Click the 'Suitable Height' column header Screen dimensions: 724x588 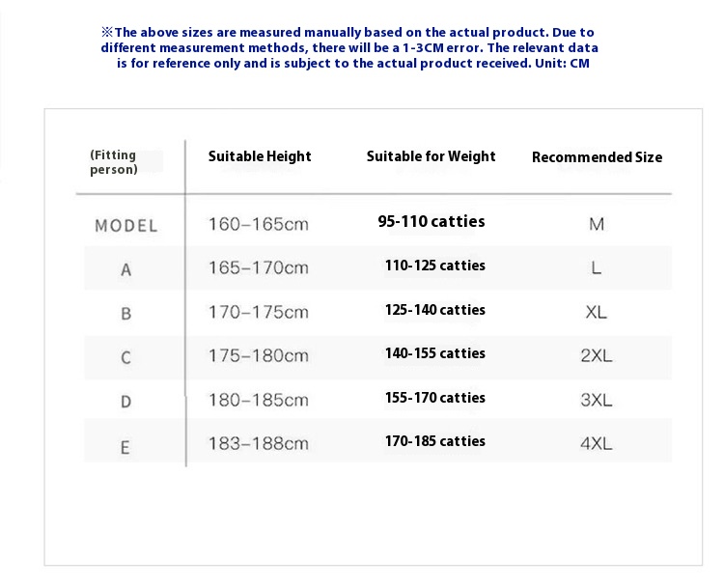coord(260,156)
